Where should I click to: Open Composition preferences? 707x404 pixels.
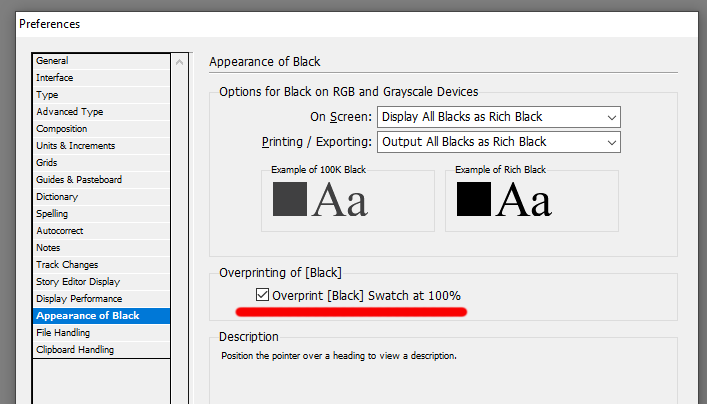[x=61, y=129]
